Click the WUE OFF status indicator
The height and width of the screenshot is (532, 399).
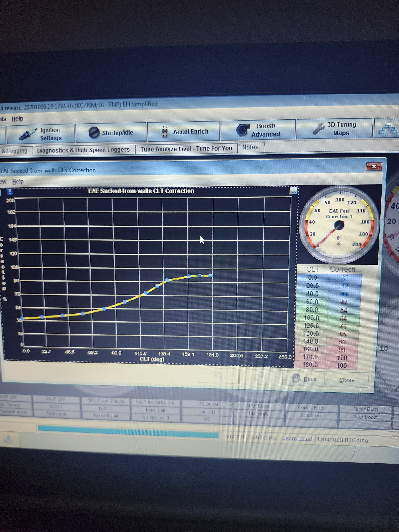pyautogui.click(x=56, y=399)
